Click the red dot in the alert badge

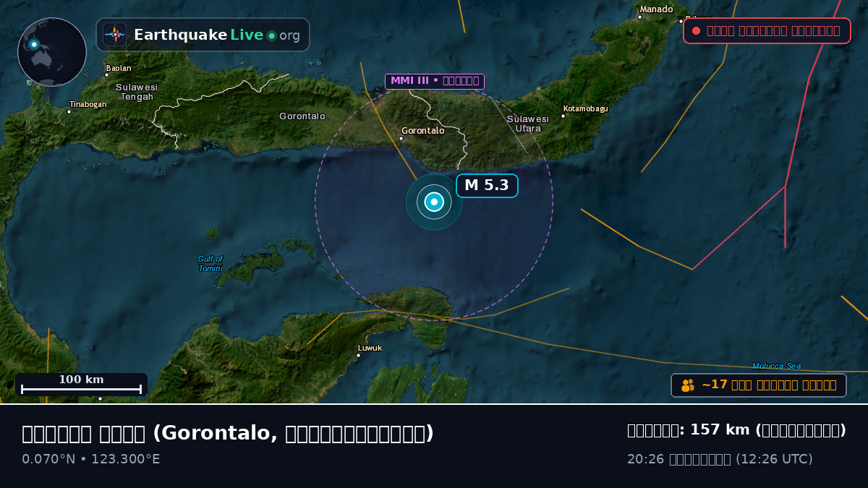click(x=696, y=30)
